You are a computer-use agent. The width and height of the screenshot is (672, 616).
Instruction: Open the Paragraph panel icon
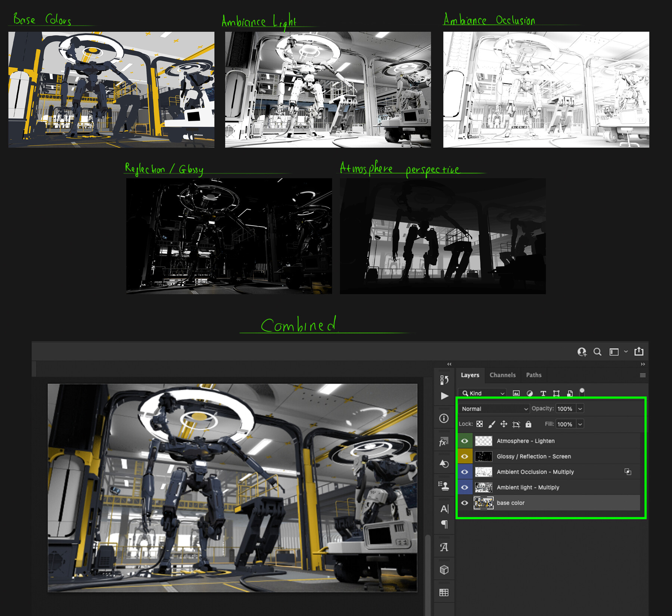(x=444, y=524)
